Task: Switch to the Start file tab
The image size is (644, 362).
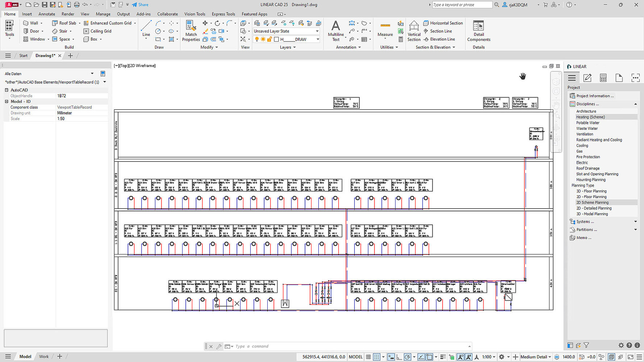Action: pos(23,55)
